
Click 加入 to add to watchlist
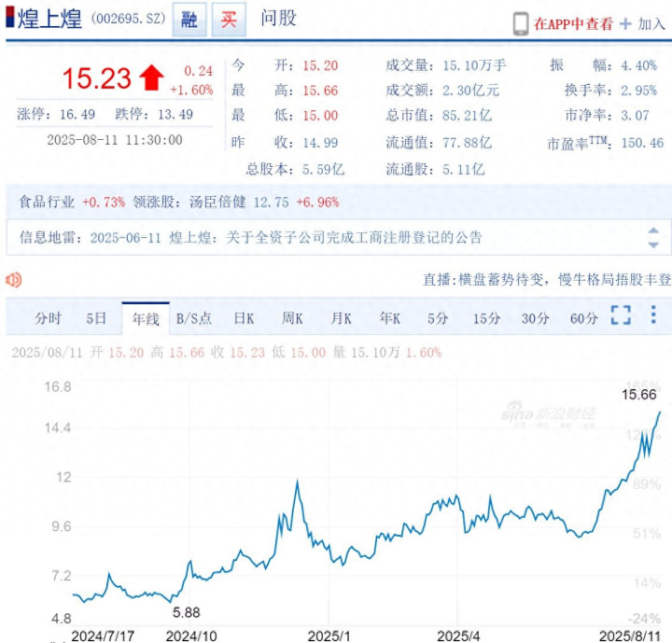[651, 24]
